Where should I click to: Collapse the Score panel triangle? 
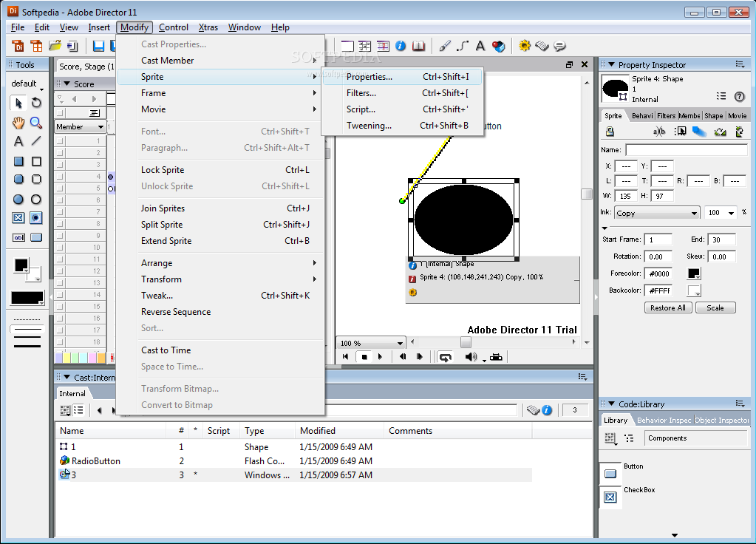pos(67,84)
